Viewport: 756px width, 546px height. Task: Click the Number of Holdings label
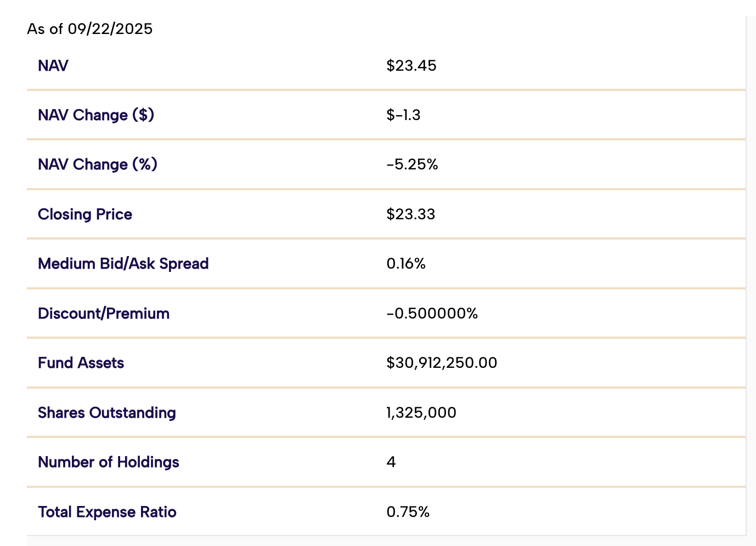click(109, 462)
